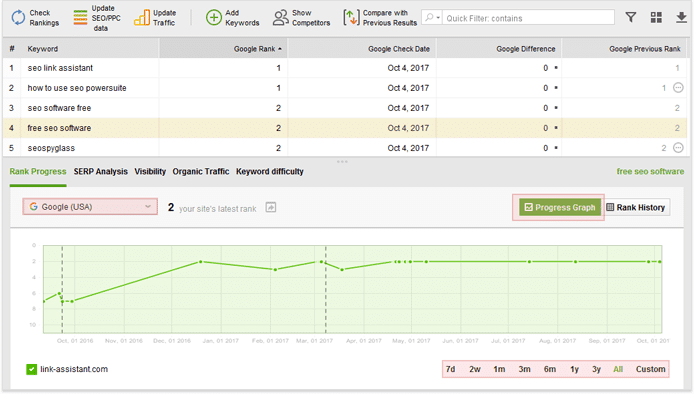Select keyword row seo software free
Image resolution: width=694 pixels, height=394 pixels.
pyautogui.click(x=346, y=108)
